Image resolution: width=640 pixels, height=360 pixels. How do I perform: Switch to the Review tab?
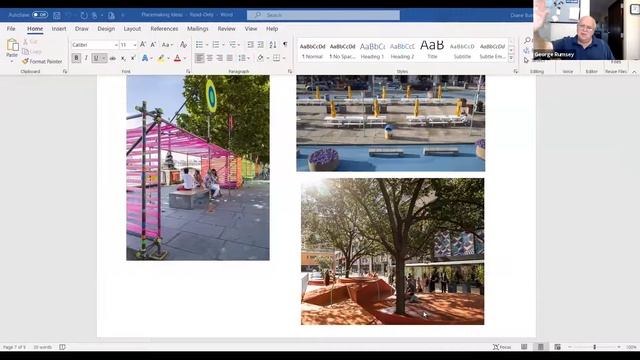point(227,29)
